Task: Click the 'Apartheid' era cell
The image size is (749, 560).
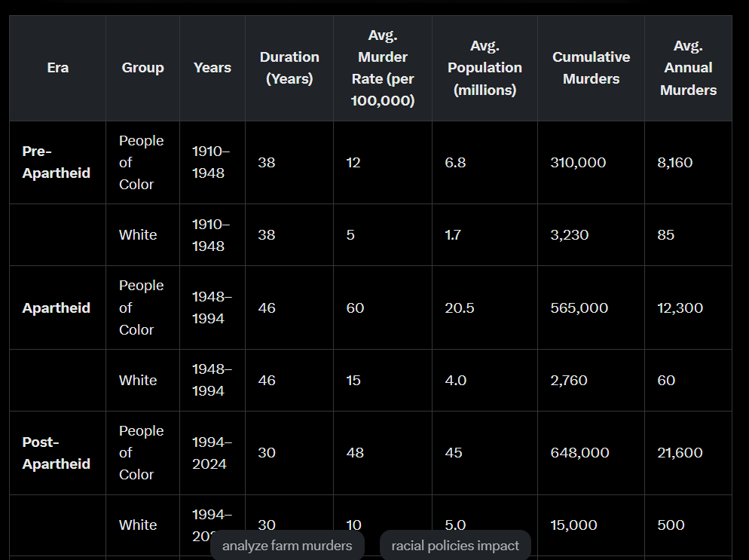Action: coord(57,308)
